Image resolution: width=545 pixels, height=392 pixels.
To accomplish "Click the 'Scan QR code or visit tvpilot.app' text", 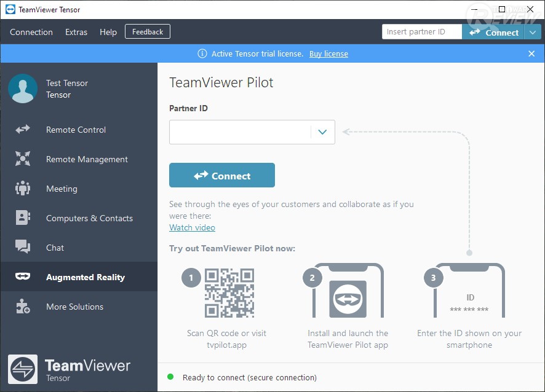I will tap(226, 339).
